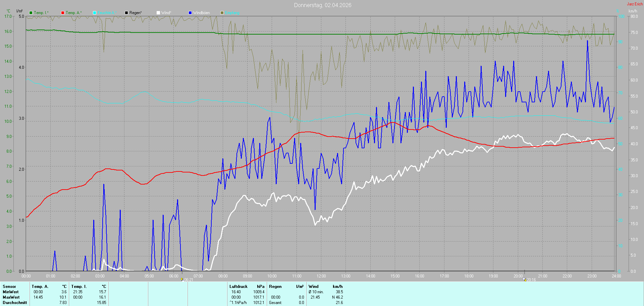Click the '03:00' tick on the time axis
The width and height of the screenshot is (644, 306).
tap(100, 276)
